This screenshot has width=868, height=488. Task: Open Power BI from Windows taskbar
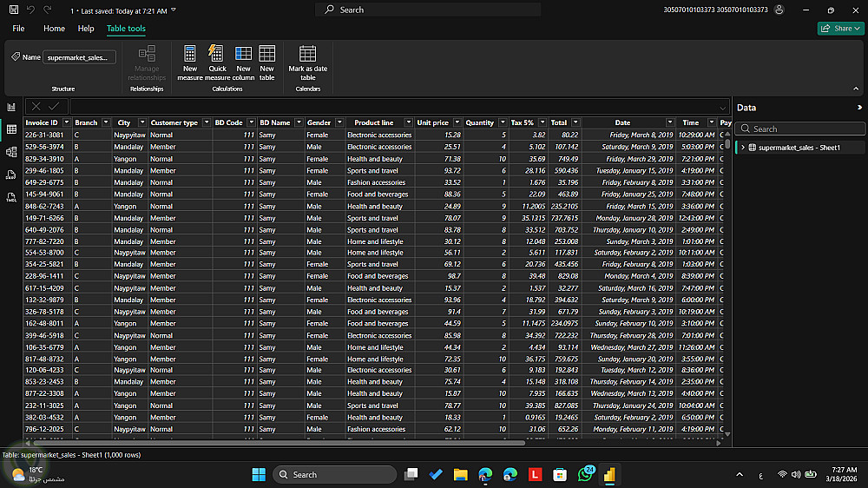point(609,474)
